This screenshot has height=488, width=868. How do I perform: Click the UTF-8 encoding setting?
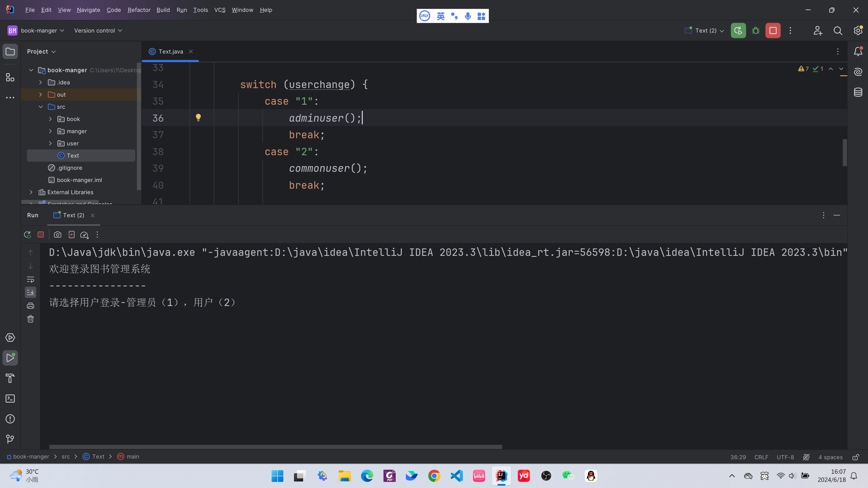click(785, 457)
